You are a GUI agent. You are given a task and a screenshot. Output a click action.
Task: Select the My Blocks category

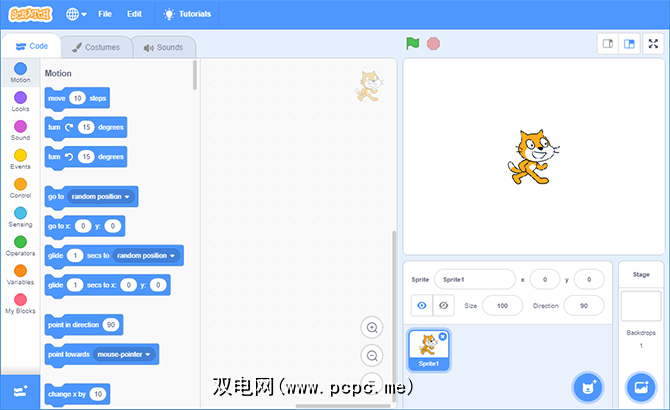pyautogui.click(x=21, y=304)
